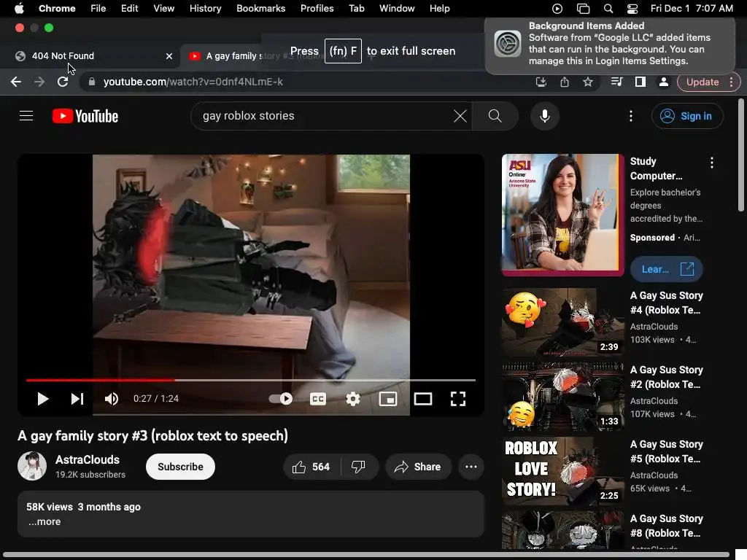Open the Window menu
This screenshot has height=560, width=747.
coord(397,9)
